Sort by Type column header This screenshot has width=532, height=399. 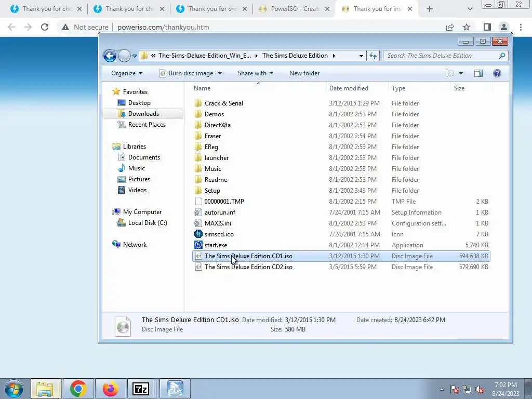[x=398, y=88]
